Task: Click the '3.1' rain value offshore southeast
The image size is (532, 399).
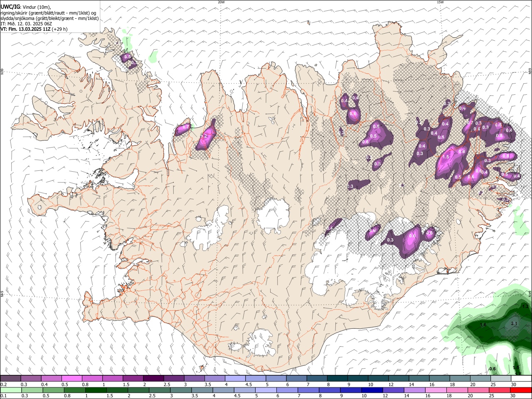Action: click(x=514, y=323)
